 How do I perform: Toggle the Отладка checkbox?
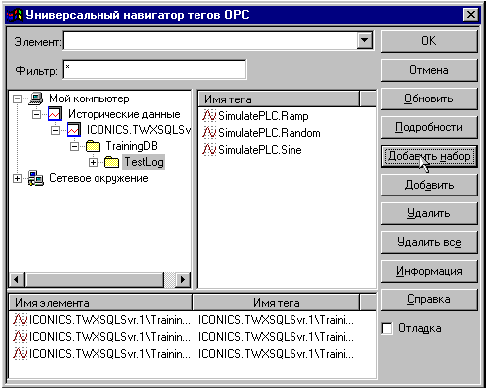coord(387,328)
